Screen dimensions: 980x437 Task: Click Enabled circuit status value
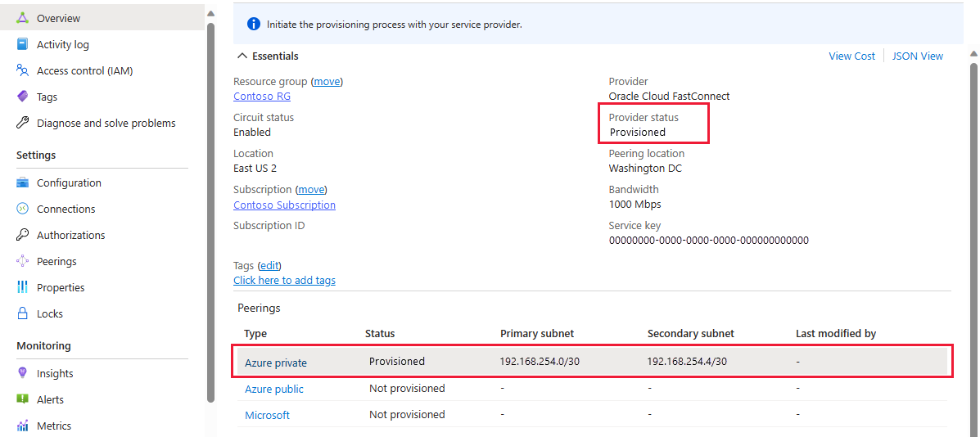pos(252,133)
